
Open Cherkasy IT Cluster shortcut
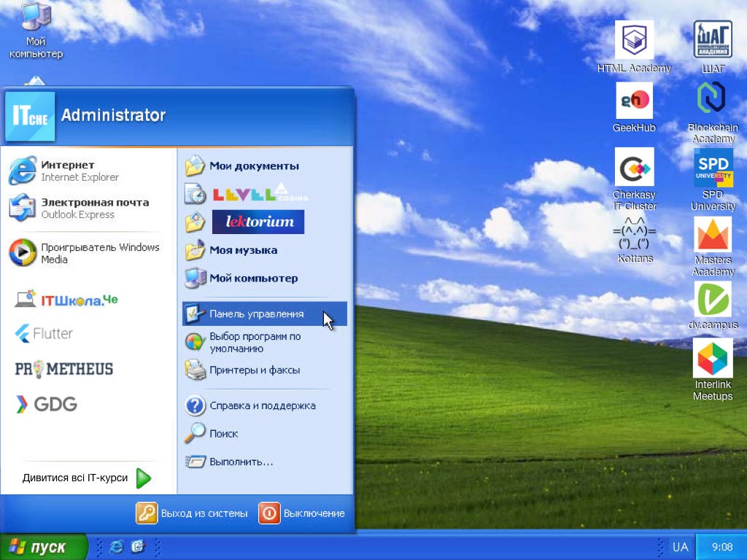point(635,179)
